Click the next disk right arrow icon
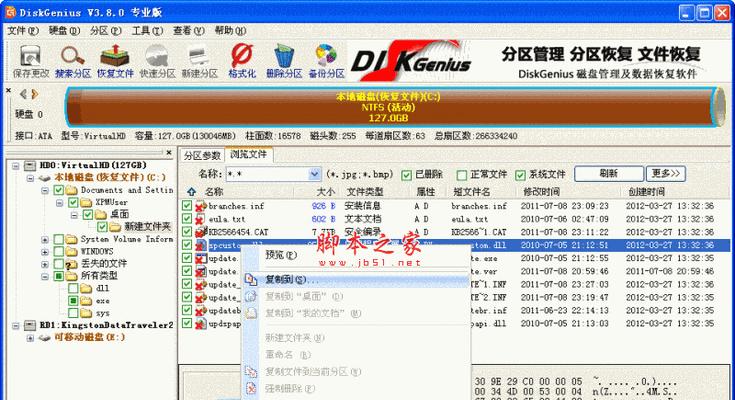The height and width of the screenshot is (400, 735). 35,94
